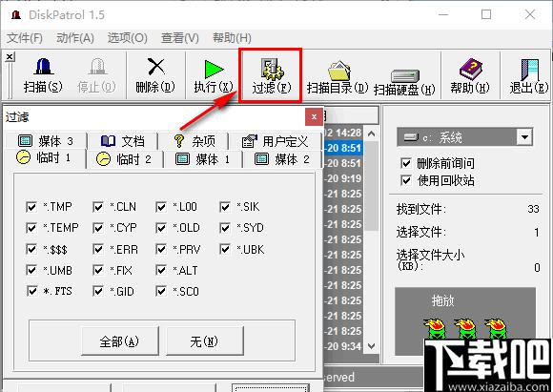Close the toolbar with the small X

coord(10,56)
